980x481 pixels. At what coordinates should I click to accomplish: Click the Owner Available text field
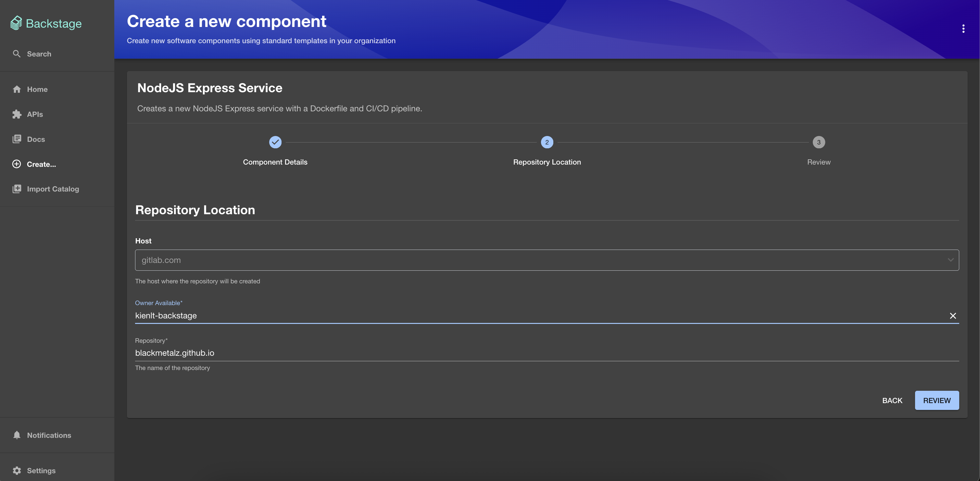tap(533, 315)
